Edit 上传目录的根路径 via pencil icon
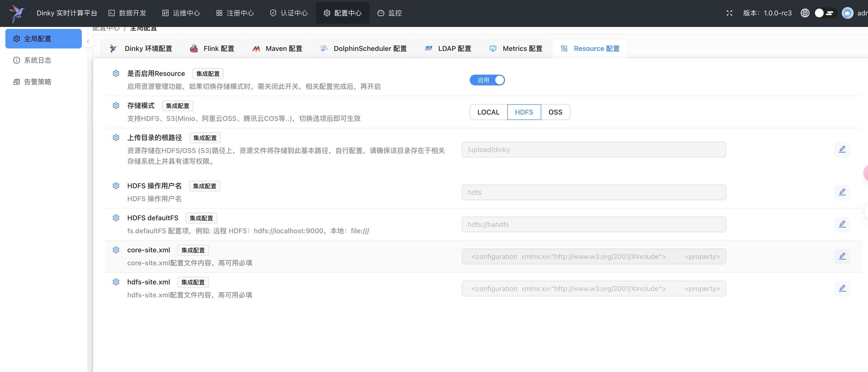The width and height of the screenshot is (868, 372). 842,149
